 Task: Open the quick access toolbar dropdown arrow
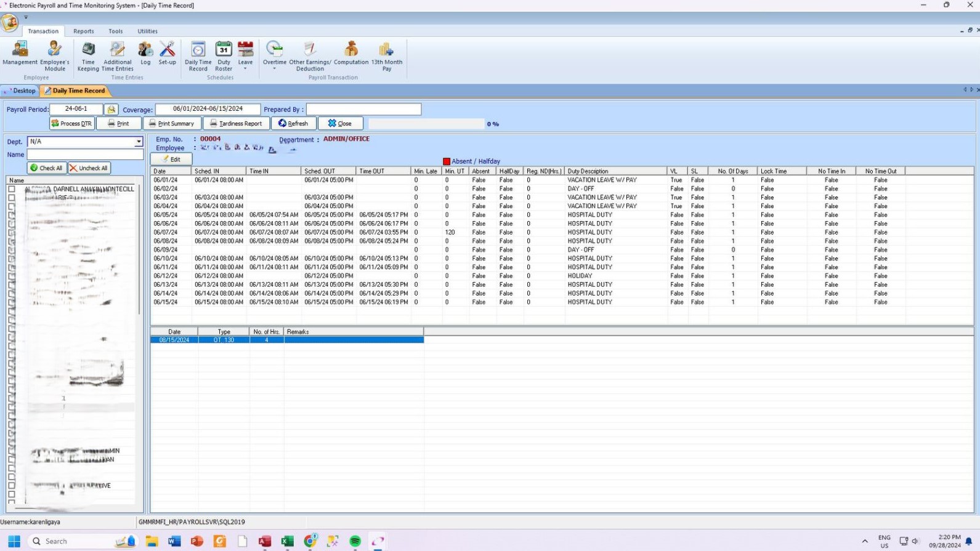[x=26, y=17]
